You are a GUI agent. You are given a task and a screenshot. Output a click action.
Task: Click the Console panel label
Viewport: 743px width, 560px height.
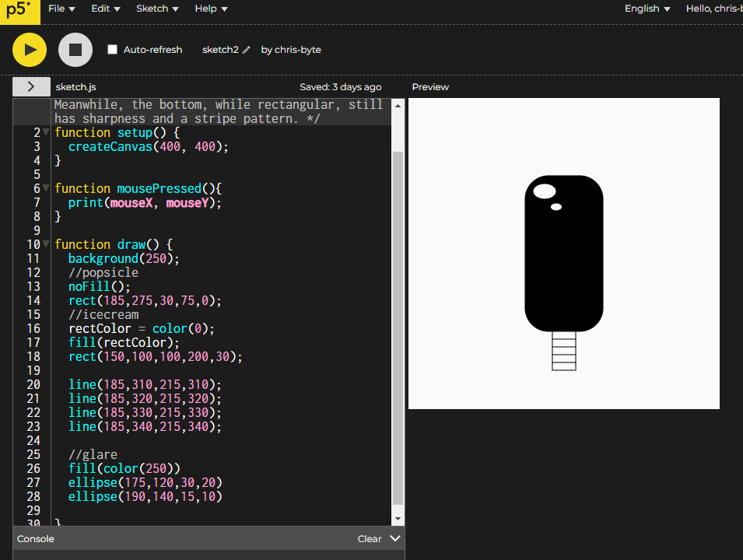click(36, 539)
